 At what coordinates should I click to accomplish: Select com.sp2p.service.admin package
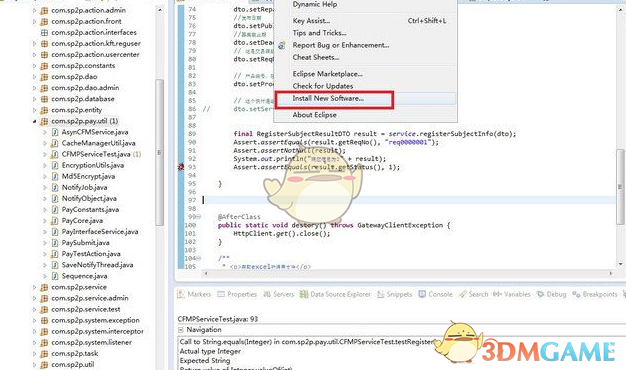point(90,298)
